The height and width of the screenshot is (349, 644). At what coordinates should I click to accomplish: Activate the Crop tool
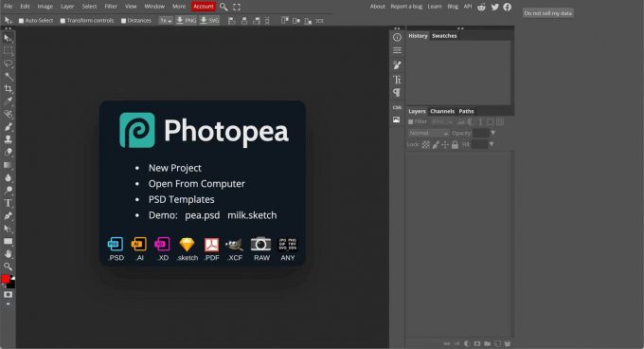click(x=8, y=89)
